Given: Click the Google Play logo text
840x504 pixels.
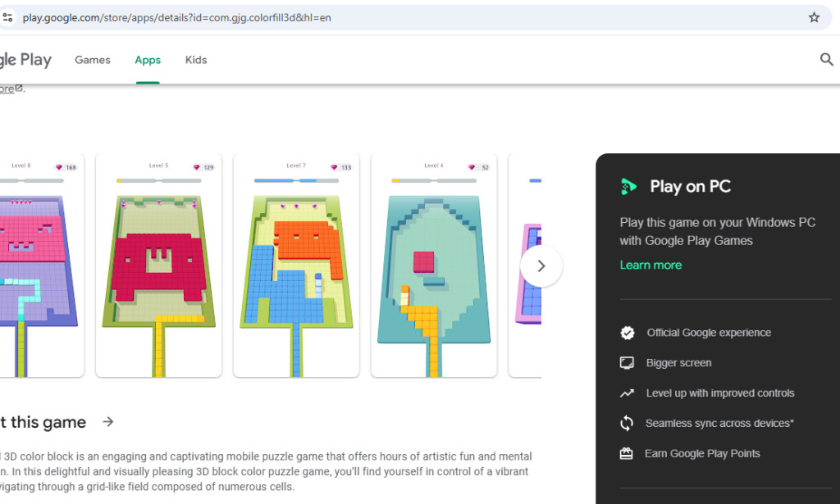Looking at the screenshot, I should (25, 59).
